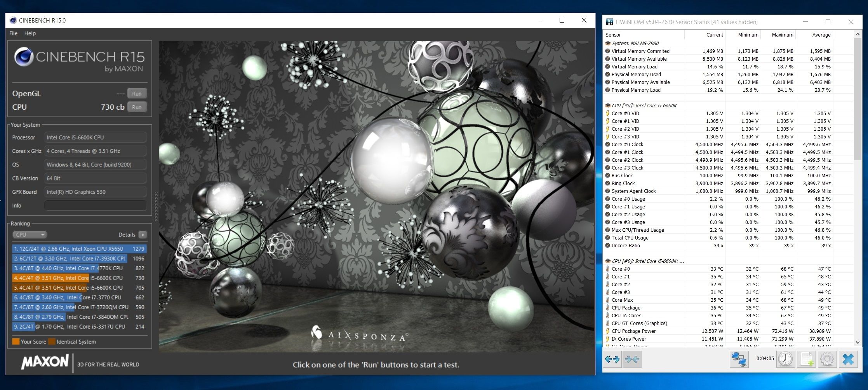Click the blue X close-sensors icon in HWiNFO64 toolbar

tap(848, 359)
